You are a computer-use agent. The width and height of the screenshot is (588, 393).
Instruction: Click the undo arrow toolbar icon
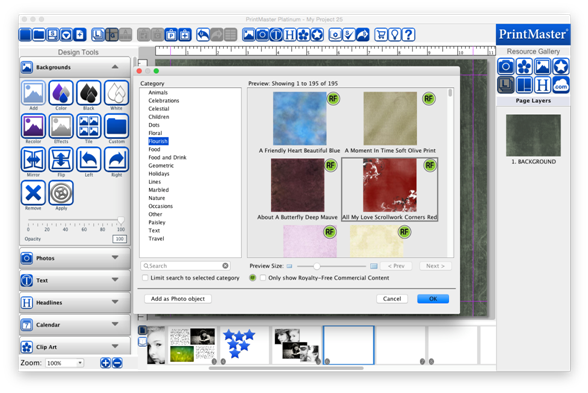pos(203,34)
